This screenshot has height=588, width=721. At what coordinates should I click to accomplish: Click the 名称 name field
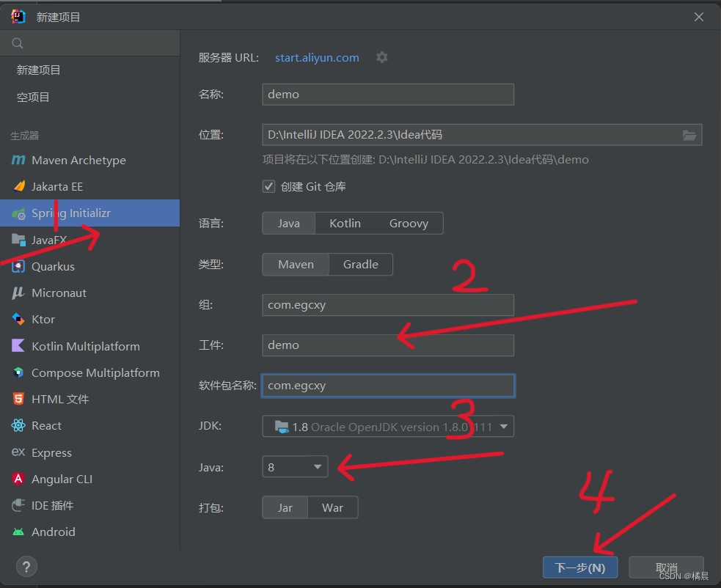(387, 95)
